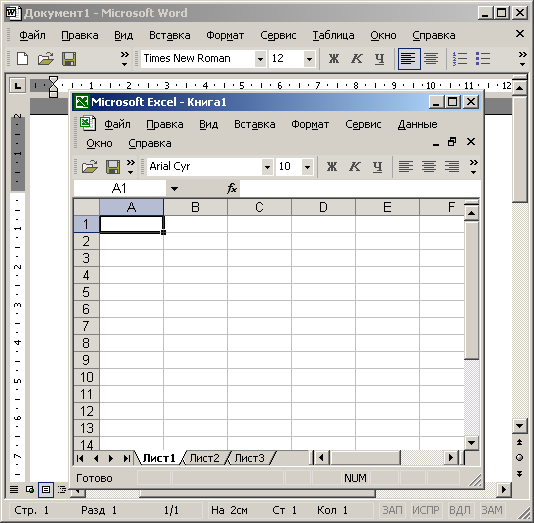Open file using Excel's folder icon

(x=90, y=167)
